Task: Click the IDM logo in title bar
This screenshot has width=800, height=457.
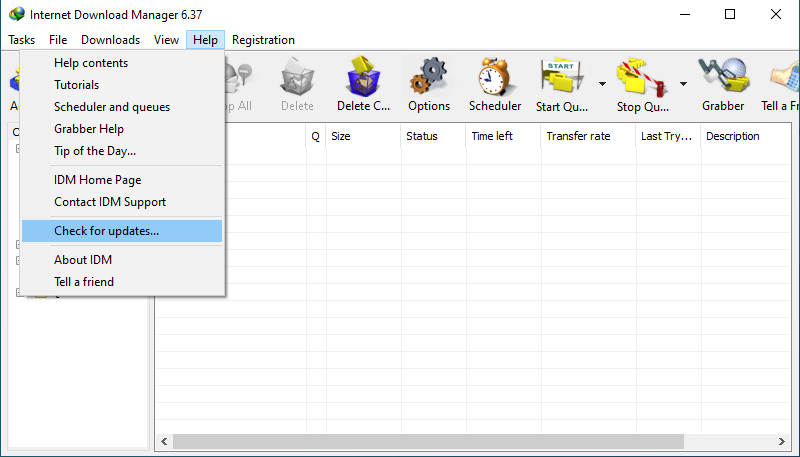Action: pyautogui.click(x=17, y=14)
